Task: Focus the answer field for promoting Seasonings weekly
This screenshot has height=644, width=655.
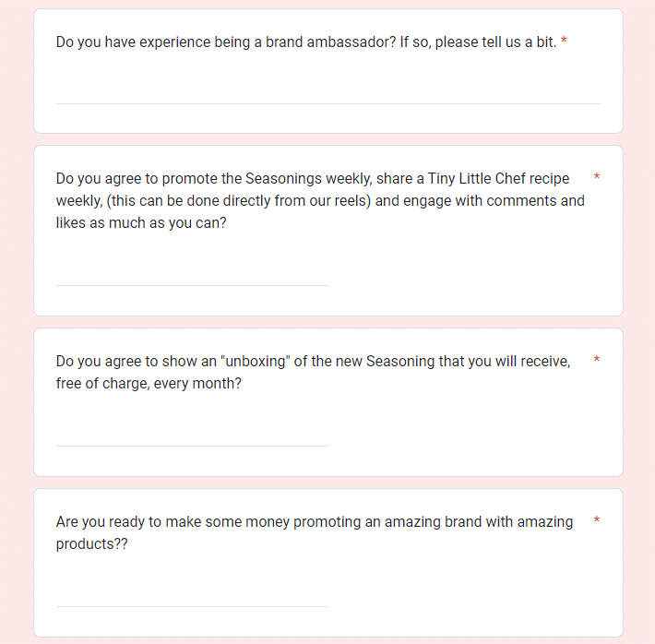Action: click(x=192, y=276)
